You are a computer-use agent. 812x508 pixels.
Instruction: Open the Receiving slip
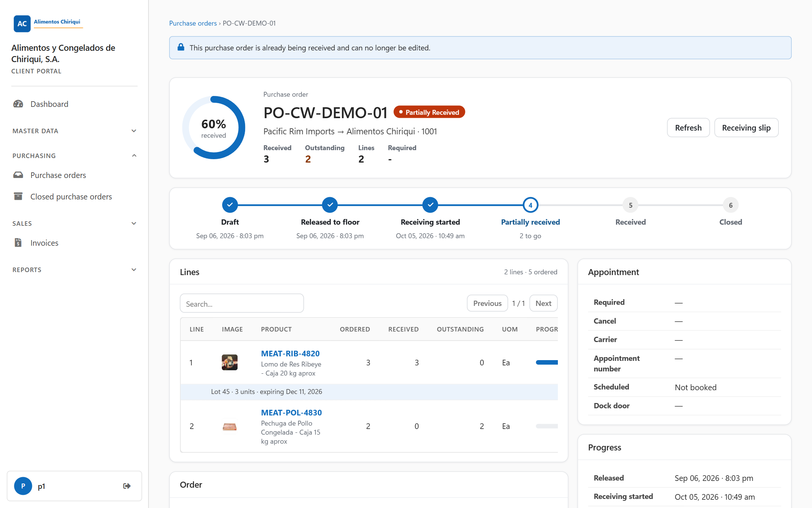(x=746, y=128)
